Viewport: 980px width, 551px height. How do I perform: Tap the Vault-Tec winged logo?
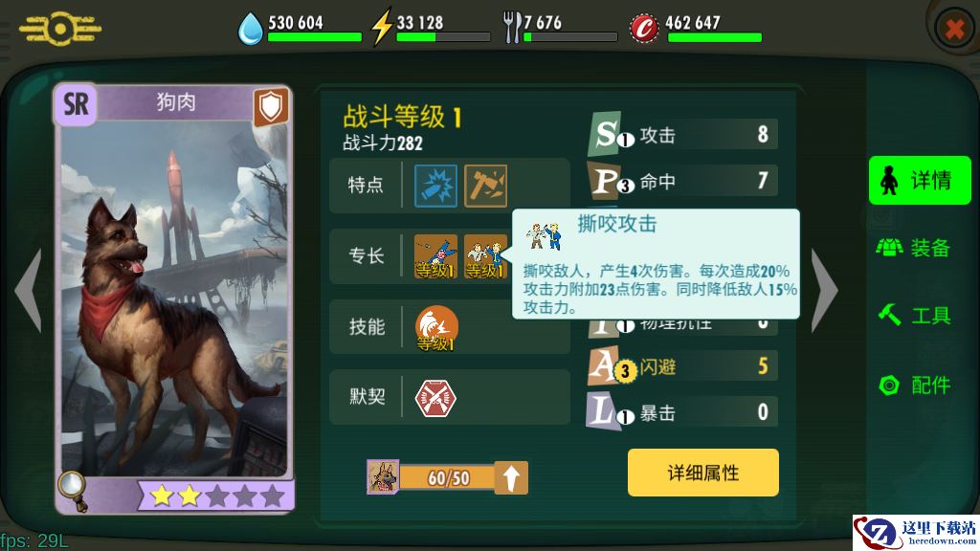click(x=60, y=29)
